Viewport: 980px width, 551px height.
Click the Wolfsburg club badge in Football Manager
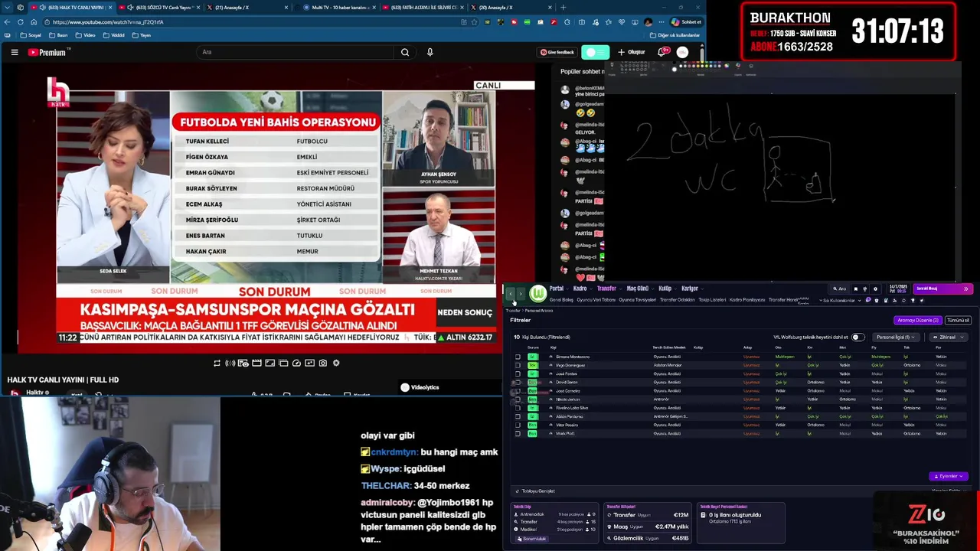[538, 294]
